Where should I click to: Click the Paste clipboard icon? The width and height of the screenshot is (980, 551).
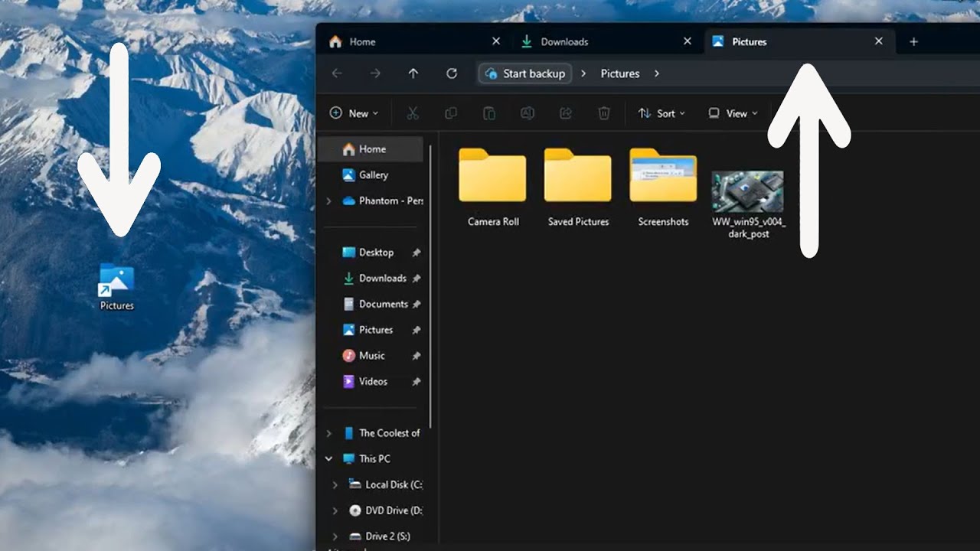489,113
